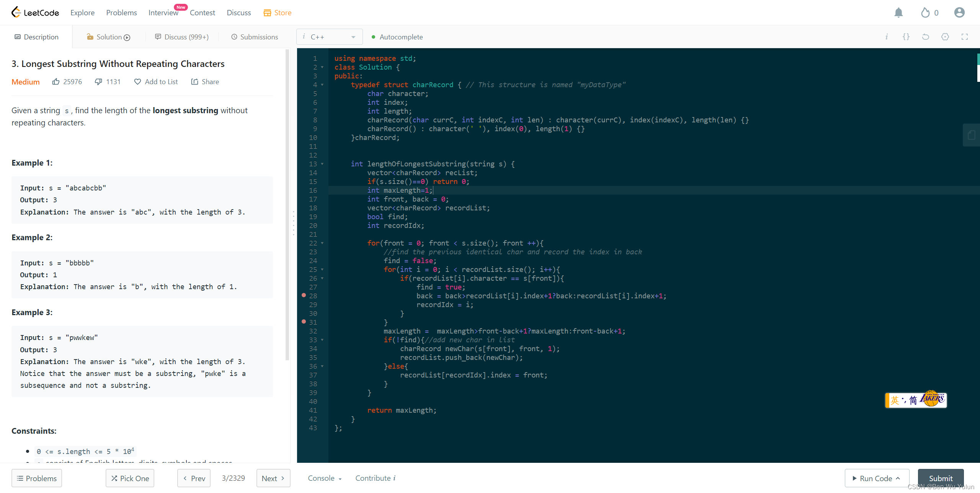
Task: Click the description panel vertical scrollbar
Action: point(287,205)
